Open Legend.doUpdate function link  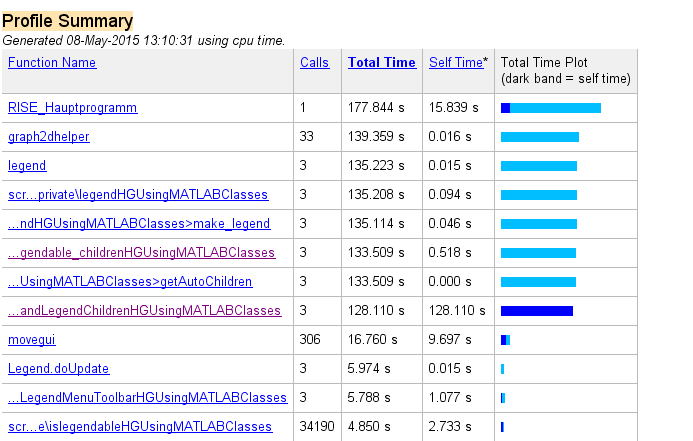pyautogui.click(x=58, y=368)
